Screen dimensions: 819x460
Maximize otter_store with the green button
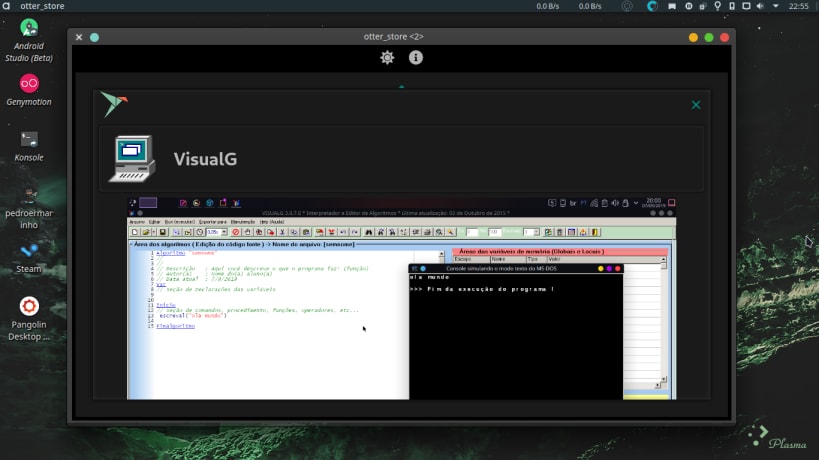709,37
